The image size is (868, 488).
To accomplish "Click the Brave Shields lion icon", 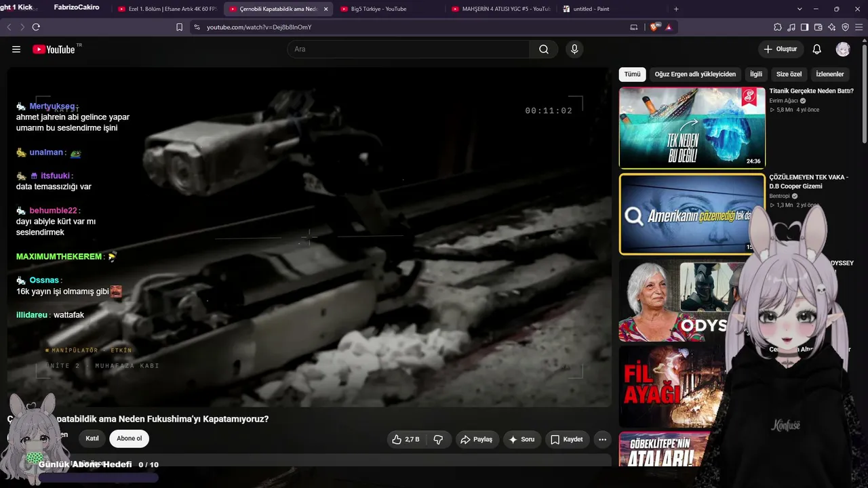I will click(x=654, y=27).
